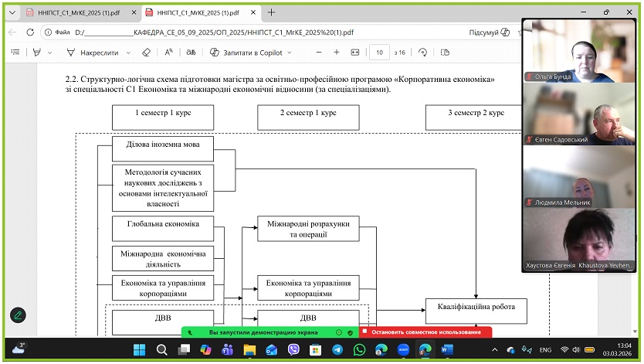Screen dimensions: 644x364
Task: Click the Fit to width icon
Action: 355,53
